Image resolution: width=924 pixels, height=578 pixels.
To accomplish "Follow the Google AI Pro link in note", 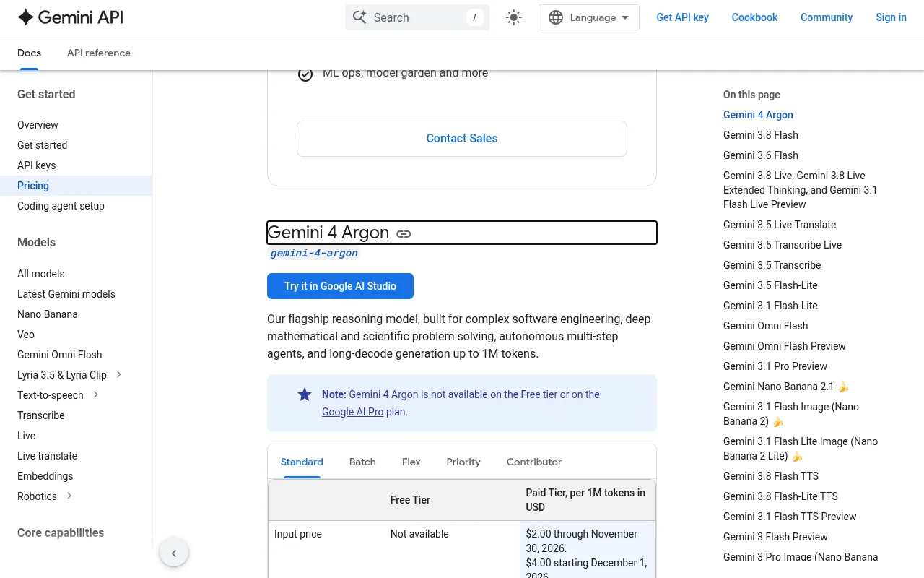I will [352, 412].
